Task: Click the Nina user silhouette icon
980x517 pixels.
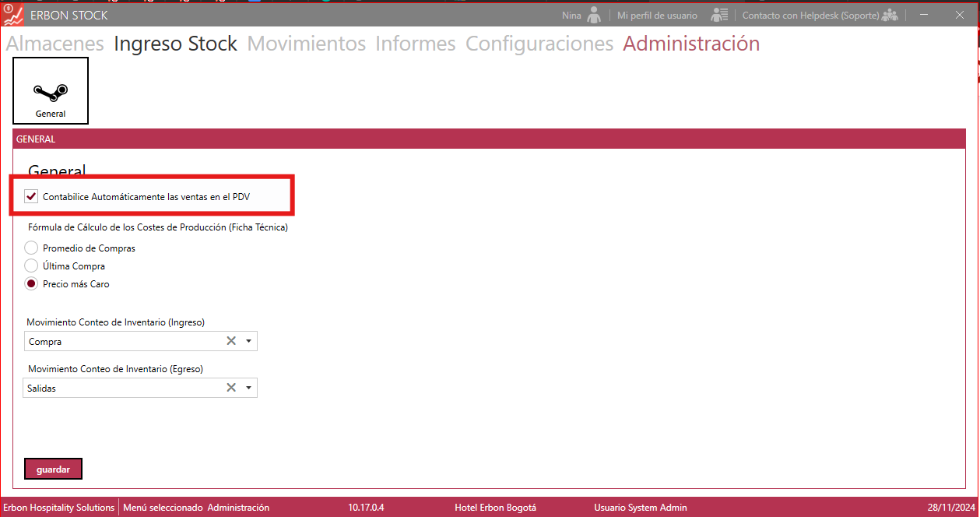Action: (x=594, y=15)
